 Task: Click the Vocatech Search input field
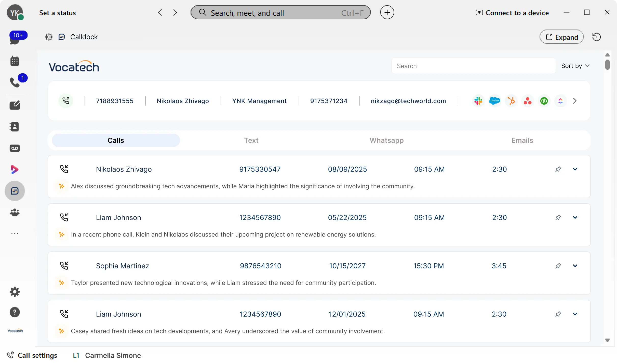[x=473, y=66]
